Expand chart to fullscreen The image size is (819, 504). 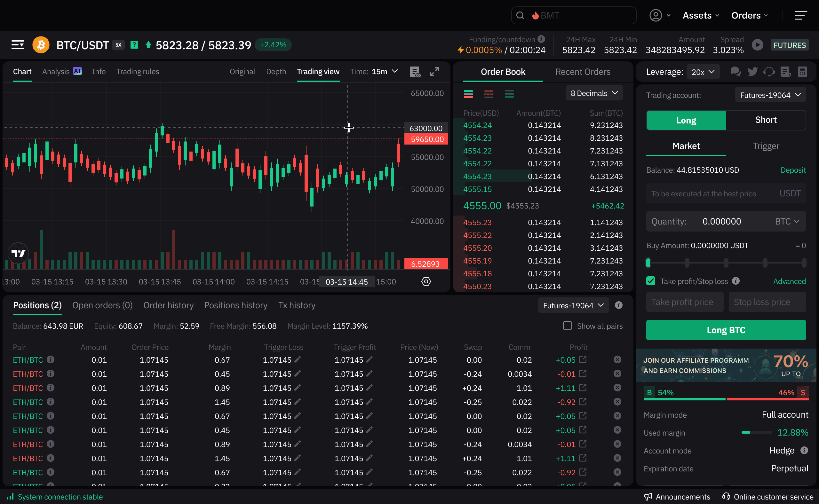434,72
